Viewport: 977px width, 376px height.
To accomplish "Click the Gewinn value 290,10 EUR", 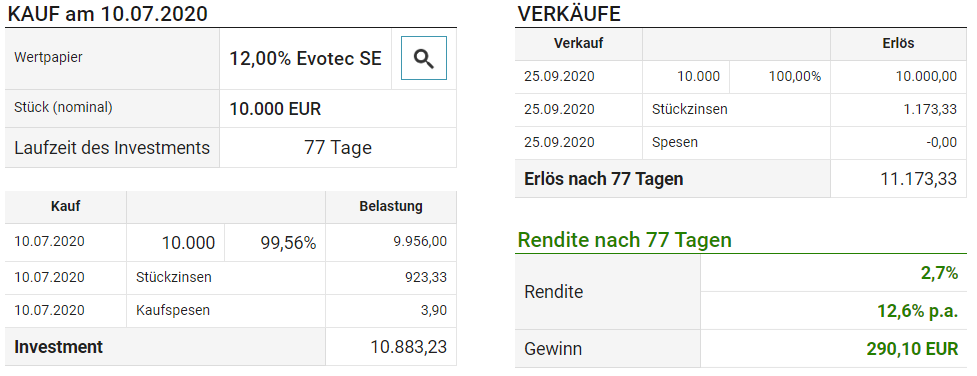I will pos(912,349).
